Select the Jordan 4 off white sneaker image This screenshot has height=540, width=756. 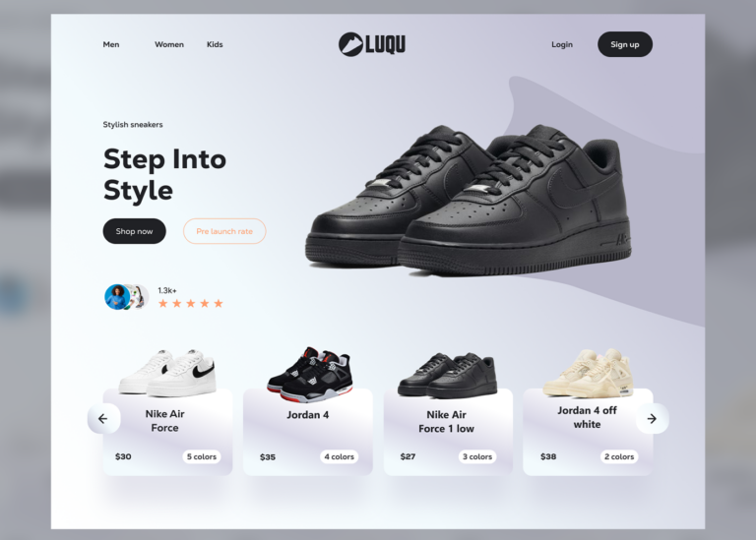point(589,374)
